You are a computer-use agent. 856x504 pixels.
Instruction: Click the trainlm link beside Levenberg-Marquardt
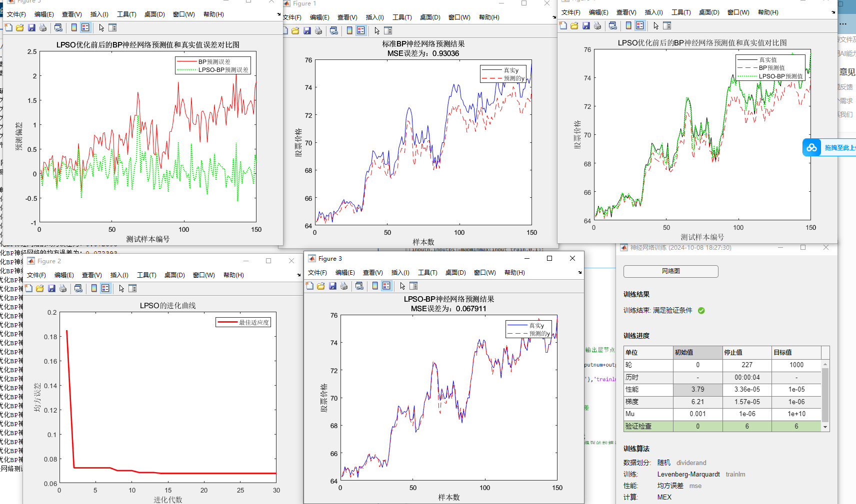(x=735, y=474)
